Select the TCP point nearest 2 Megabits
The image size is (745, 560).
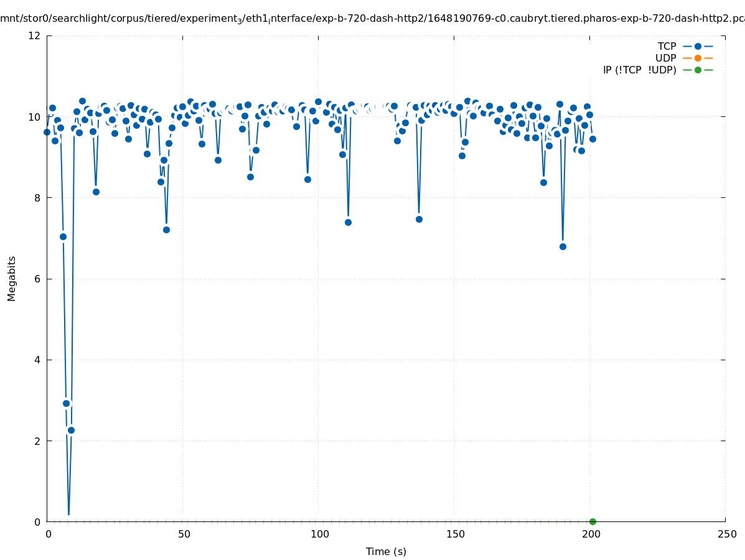point(71,430)
